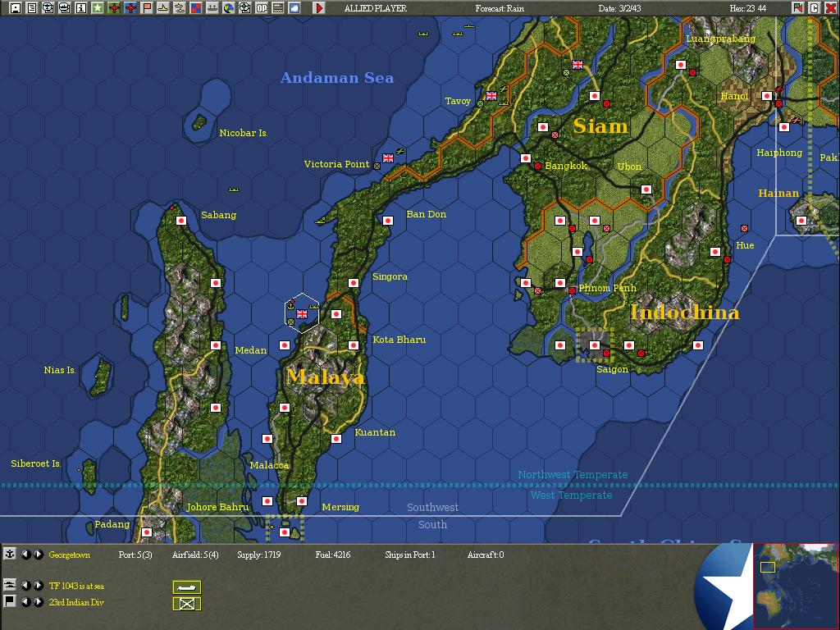The height and width of the screenshot is (630, 840).
Task: Select the Japanese flag at Saigon
Action: pyautogui.click(x=595, y=345)
